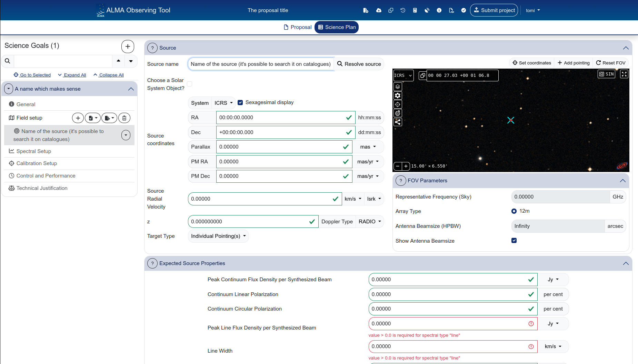Zoom out sky view with minus button
The width and height of the screenshot is (638, 364).
(398, 166)
